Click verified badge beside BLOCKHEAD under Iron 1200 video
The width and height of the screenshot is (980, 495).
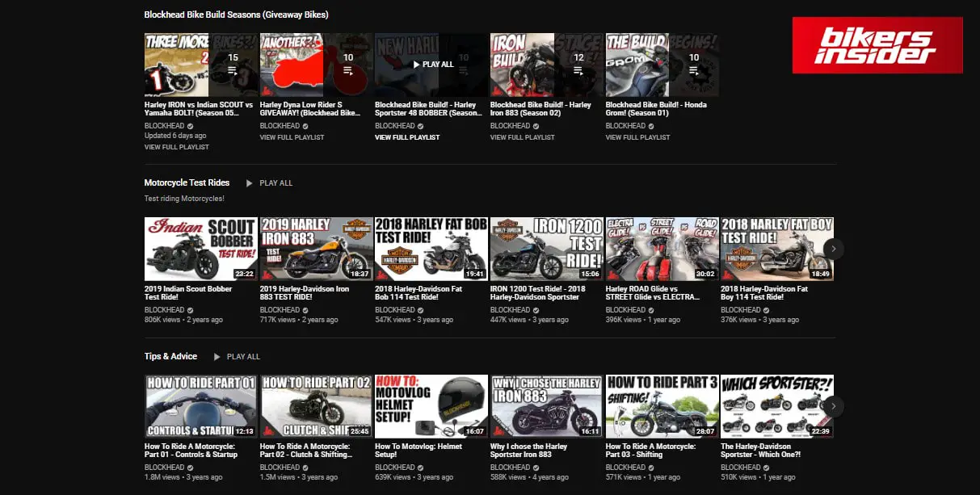(x=536, y=310)
